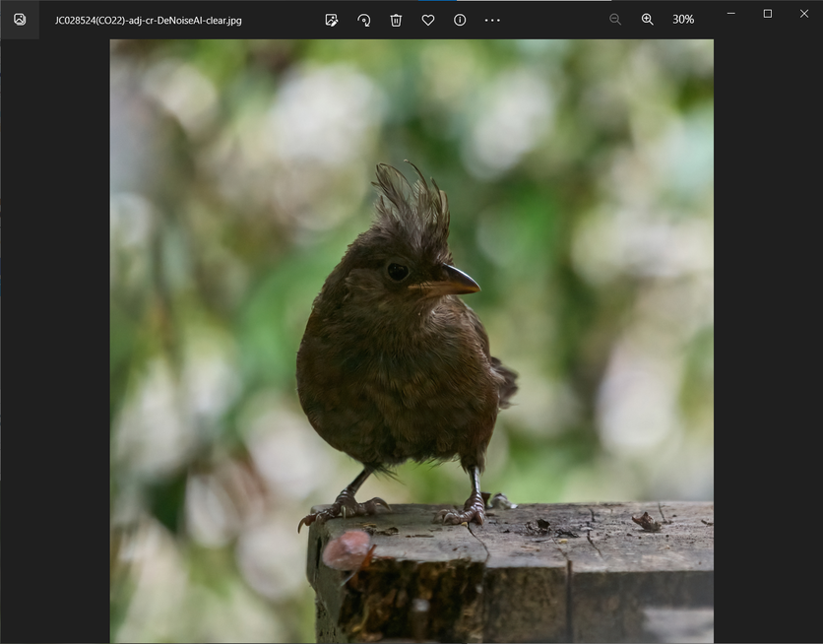This screenshot has height=644, width=823.
Task: Show the file info pane
Action: 460,20
